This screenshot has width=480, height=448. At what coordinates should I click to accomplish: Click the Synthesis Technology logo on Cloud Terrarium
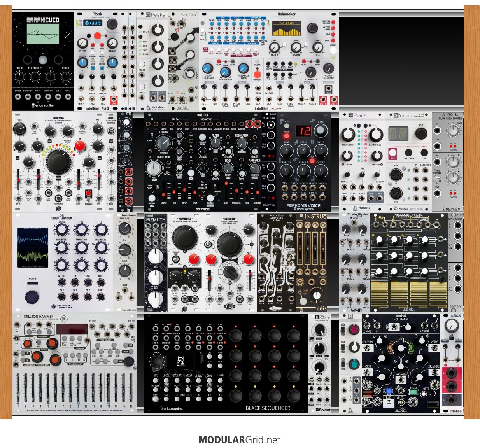pos(62,306)
